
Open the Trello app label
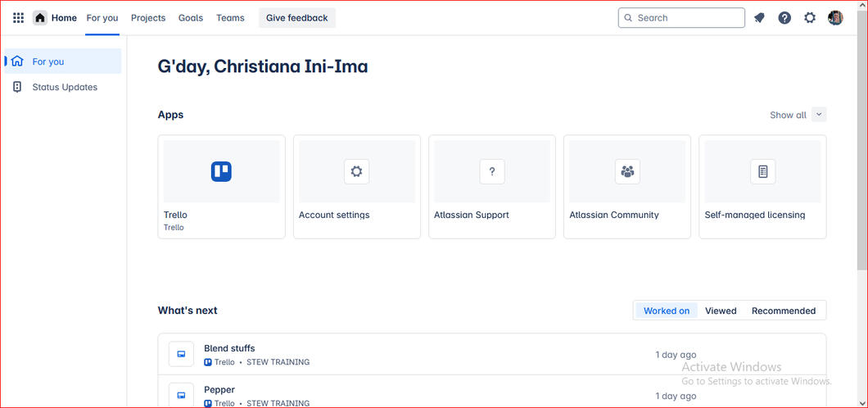[175, 215]
